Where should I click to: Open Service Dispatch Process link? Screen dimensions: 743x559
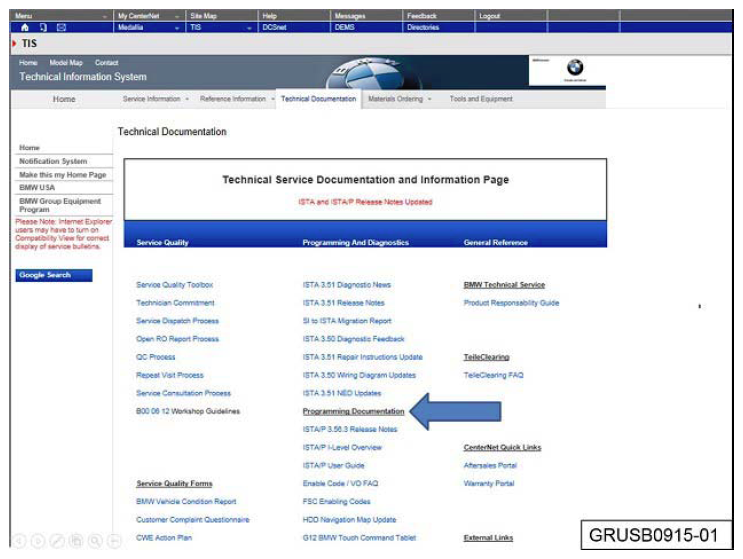pos(177,321)
